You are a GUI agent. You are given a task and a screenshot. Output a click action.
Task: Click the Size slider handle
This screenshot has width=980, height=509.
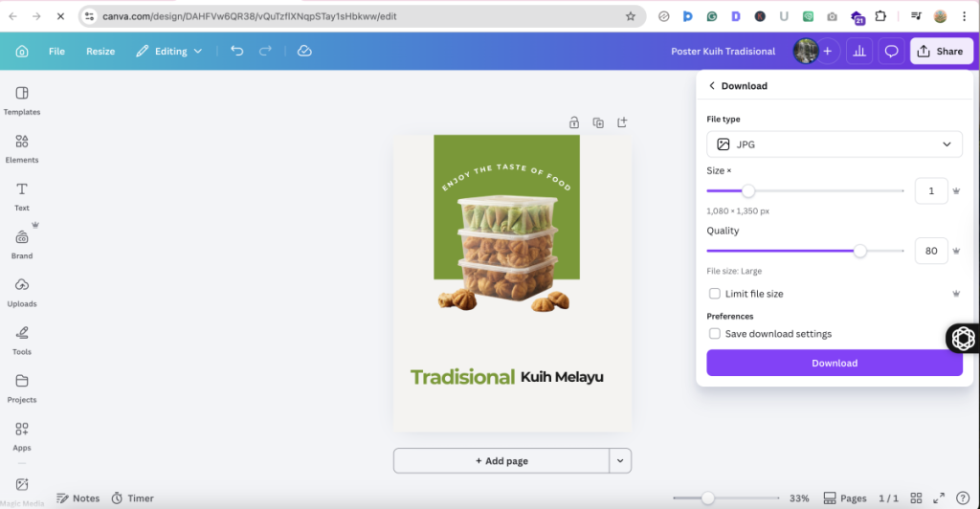[x=748, y=191]
